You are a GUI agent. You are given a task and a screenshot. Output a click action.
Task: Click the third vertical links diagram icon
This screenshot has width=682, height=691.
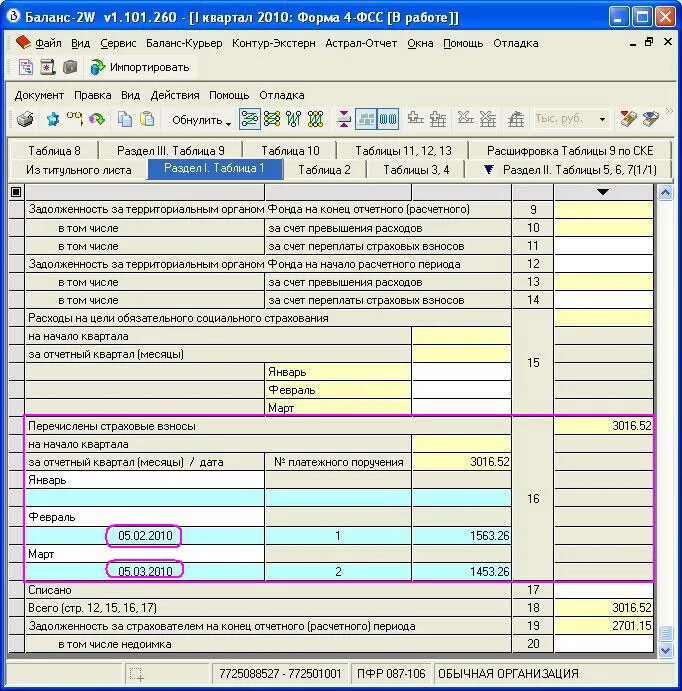click(x=293, y=119)
